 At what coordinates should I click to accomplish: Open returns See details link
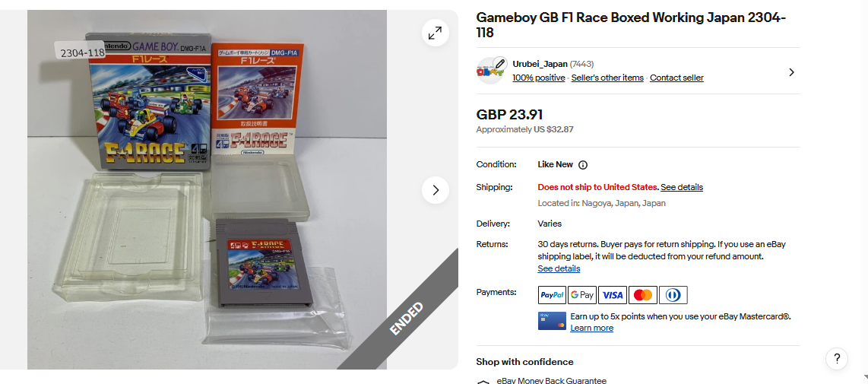[559, 268]
